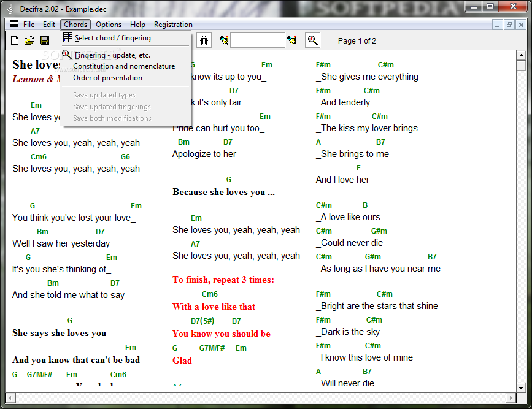The height and width of the screenshot is (409, 532).
Task: Click '_The kiss my lover brings' lyric
Action: click(x=366, y=128)
